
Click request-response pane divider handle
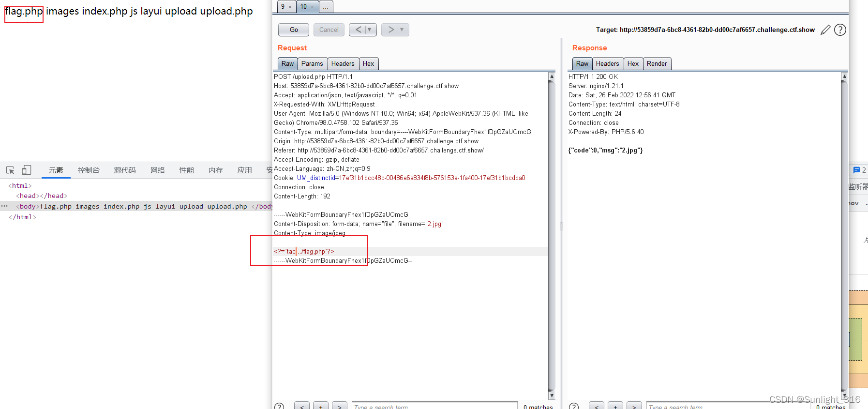coord(561,226)
